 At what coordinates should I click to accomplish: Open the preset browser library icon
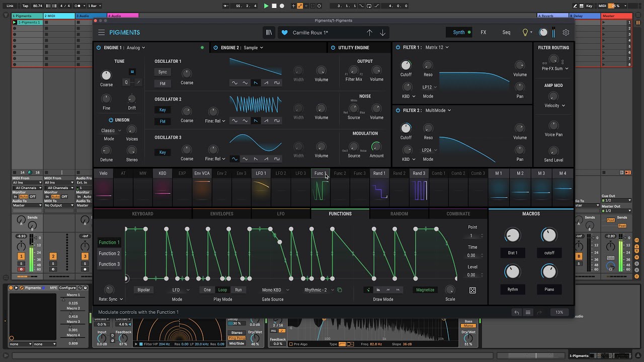pyautogui.click(x=269, y=32)
